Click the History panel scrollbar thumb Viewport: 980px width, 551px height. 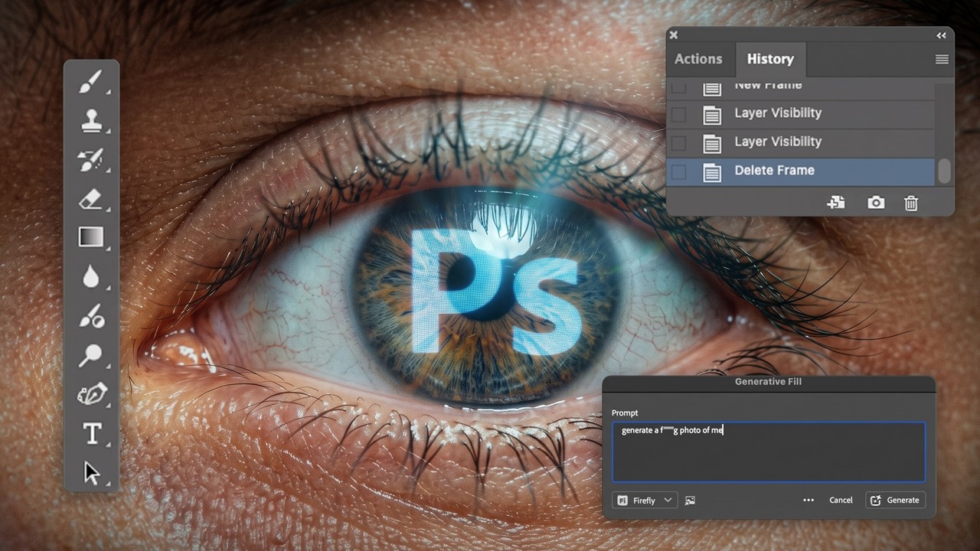tap(945, 171)
